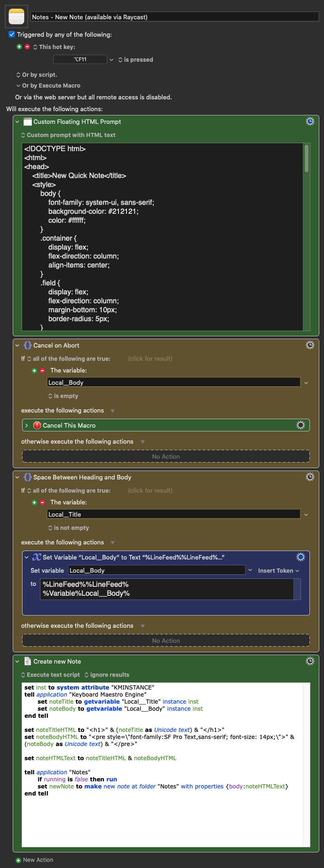Open the Insert Token menu
Image resolution: width=324 pixels, height=868 pixels.
[278, 570]
